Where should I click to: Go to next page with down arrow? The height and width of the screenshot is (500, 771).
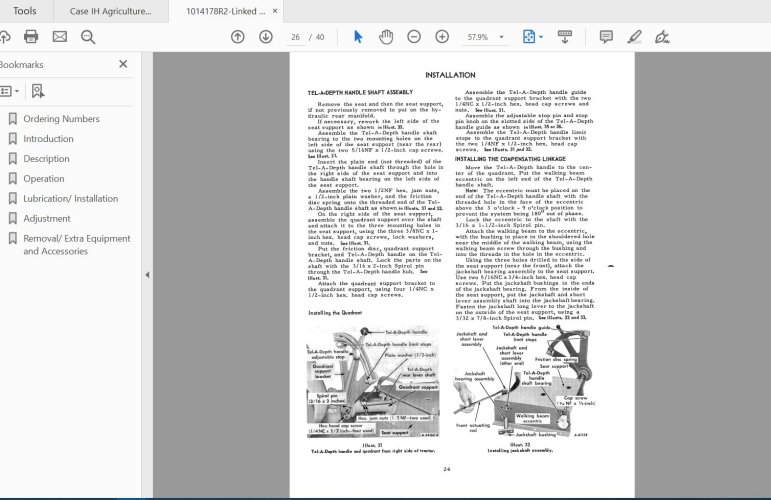[x=266, y=37]
